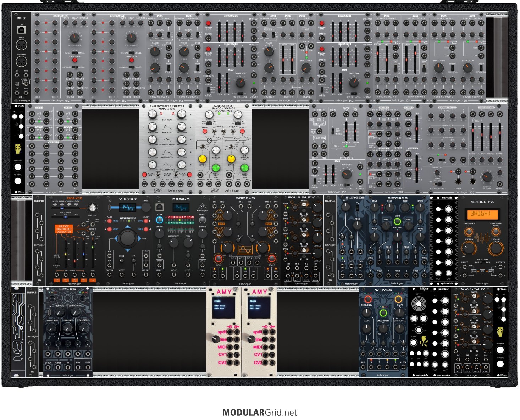The height and width of the screenshot is (420, 520).
Task: Click the joystick on the Victor module
Action: coord(128,238)
